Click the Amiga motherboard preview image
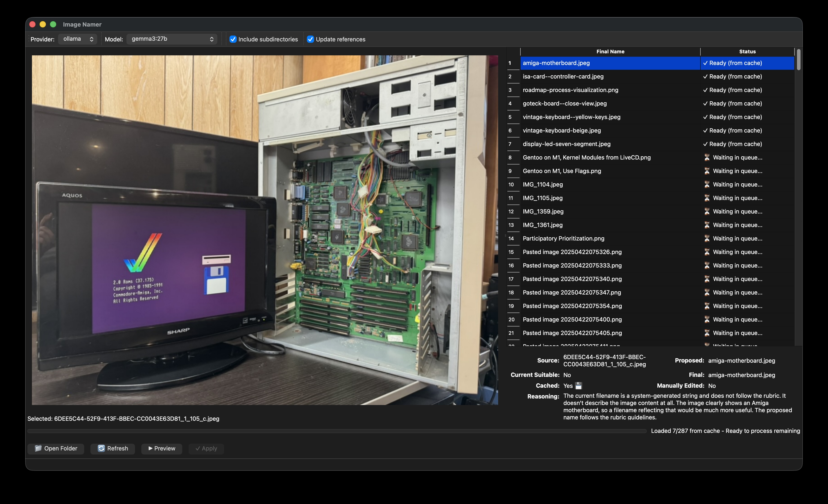828x504 pixels. coord(265,230)
